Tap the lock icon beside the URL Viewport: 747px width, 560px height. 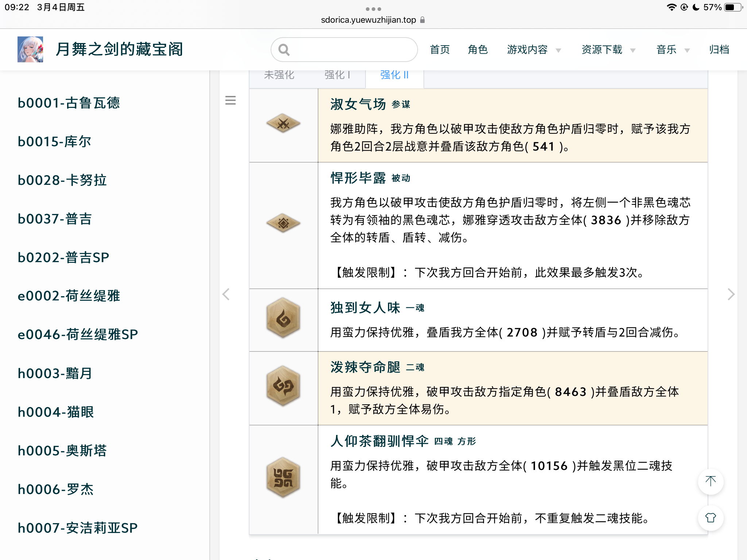point(422,20)
